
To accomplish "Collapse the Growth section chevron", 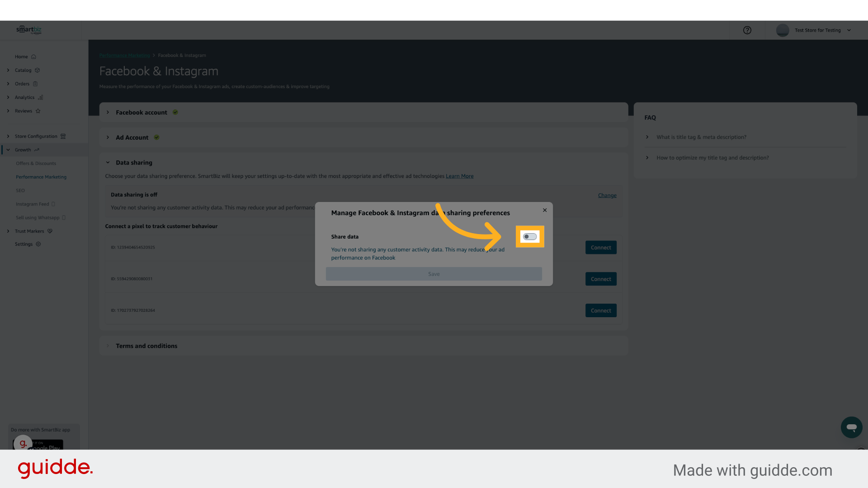I will pos(8,150).
